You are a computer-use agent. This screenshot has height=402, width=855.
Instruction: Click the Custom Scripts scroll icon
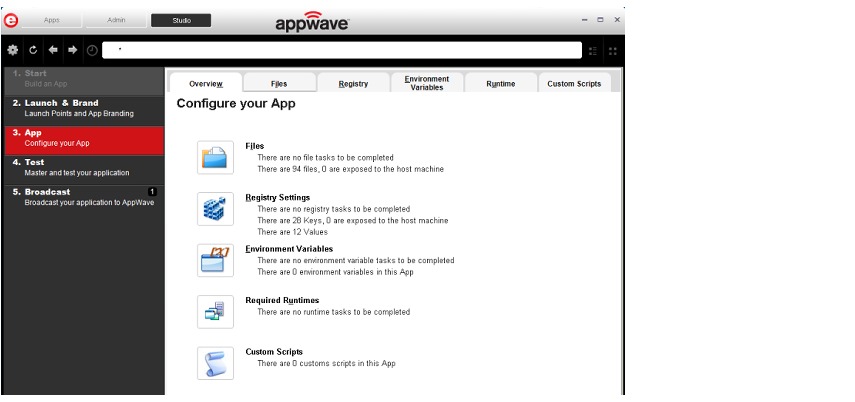pyautogui.click(x=215, y=363)
